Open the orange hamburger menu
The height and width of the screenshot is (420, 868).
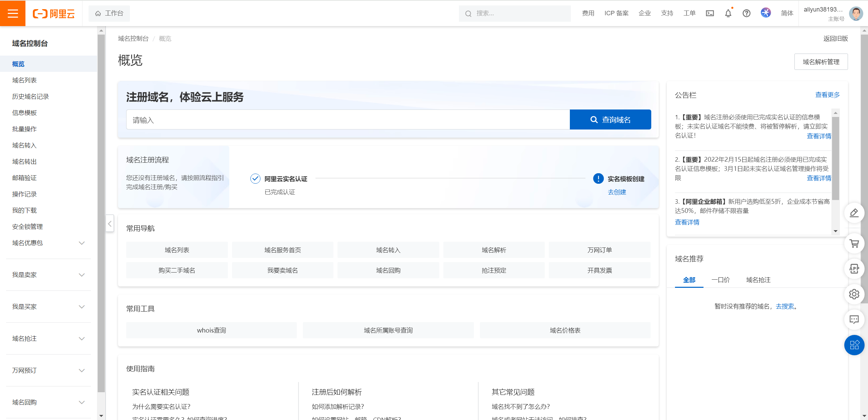tap(13, 13)
